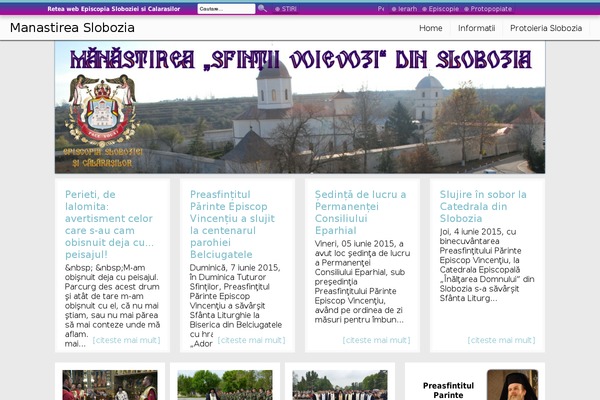
Task: Open article about centenarul parohiei Belciugatele
Action: pos(233,224)
